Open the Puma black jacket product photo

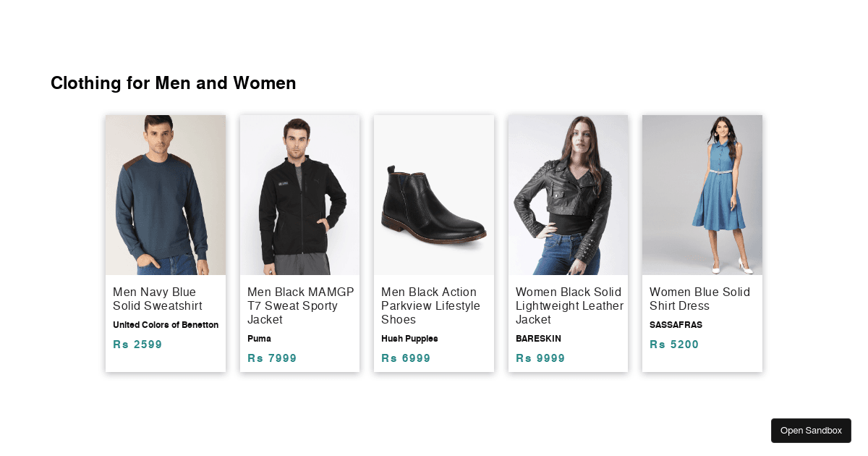[x=299, y=195]
